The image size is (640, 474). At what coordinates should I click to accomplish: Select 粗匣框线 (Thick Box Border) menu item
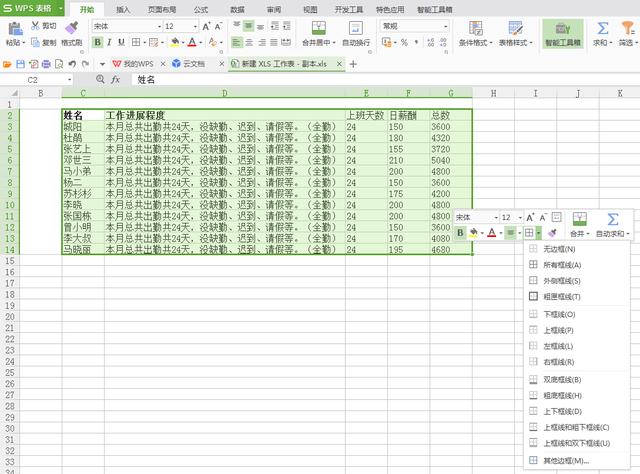(x=562, y=297)
